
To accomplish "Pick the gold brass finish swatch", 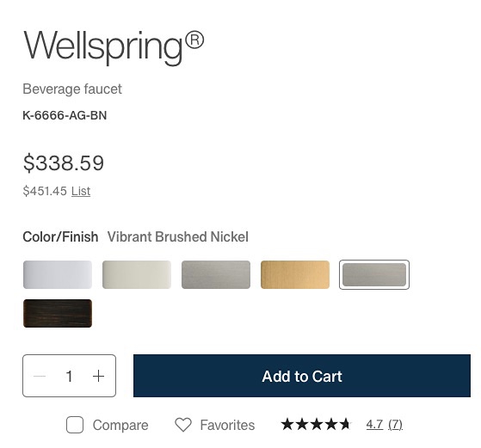I will [295, 275].
